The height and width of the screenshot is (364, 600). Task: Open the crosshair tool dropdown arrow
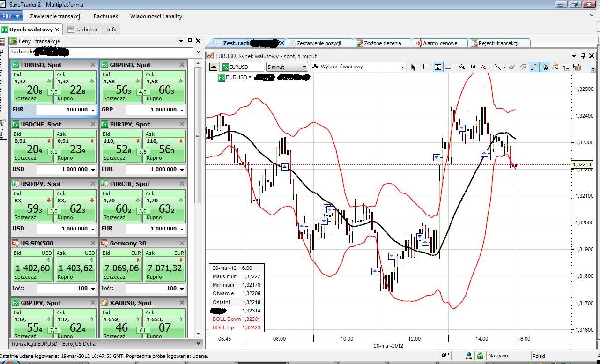(430, 67)
